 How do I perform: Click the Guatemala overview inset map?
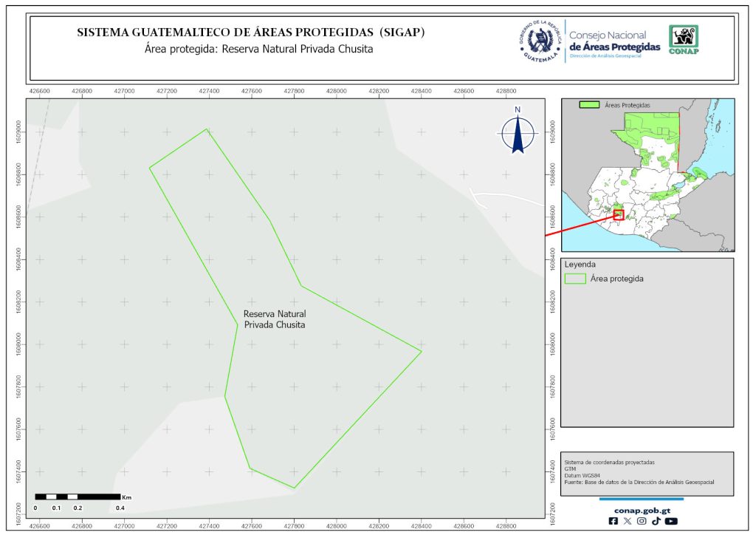647,175
